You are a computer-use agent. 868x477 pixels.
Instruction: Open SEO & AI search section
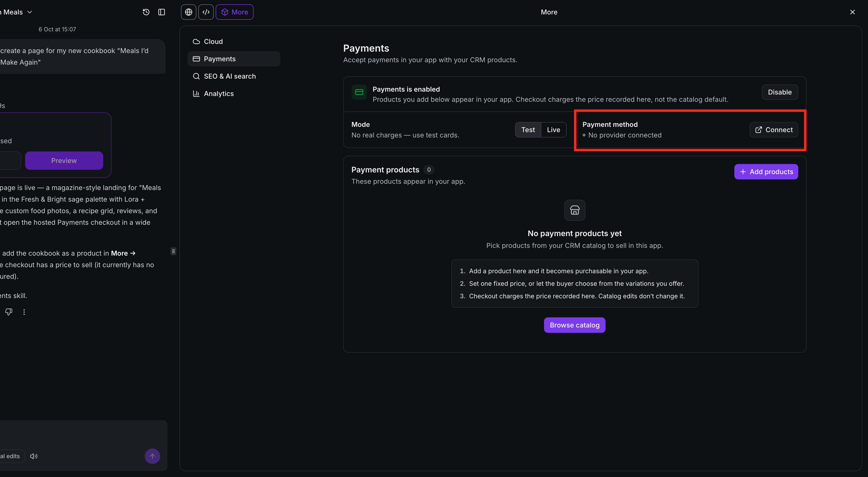click(x=234, y=76)
